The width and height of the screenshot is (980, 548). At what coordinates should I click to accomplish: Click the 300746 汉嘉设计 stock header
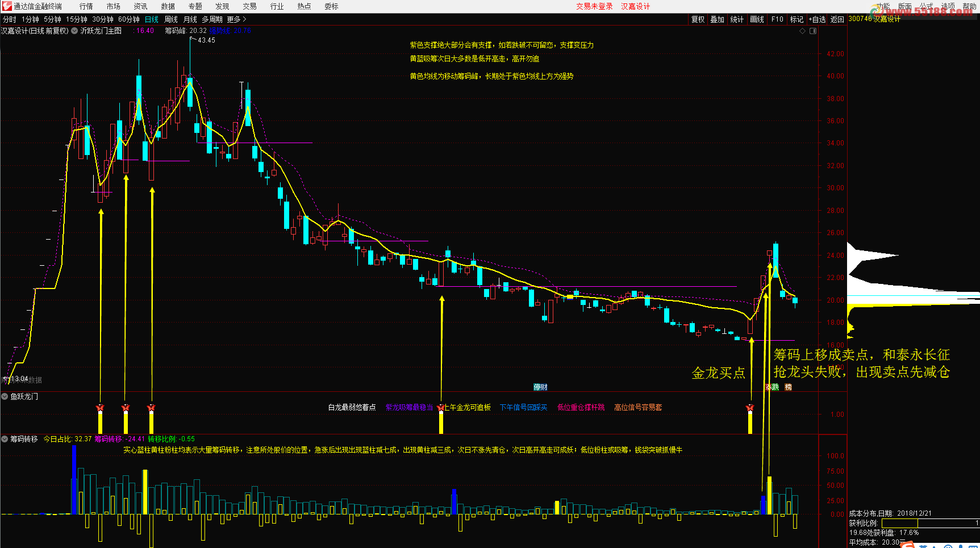tap(874, 19)
